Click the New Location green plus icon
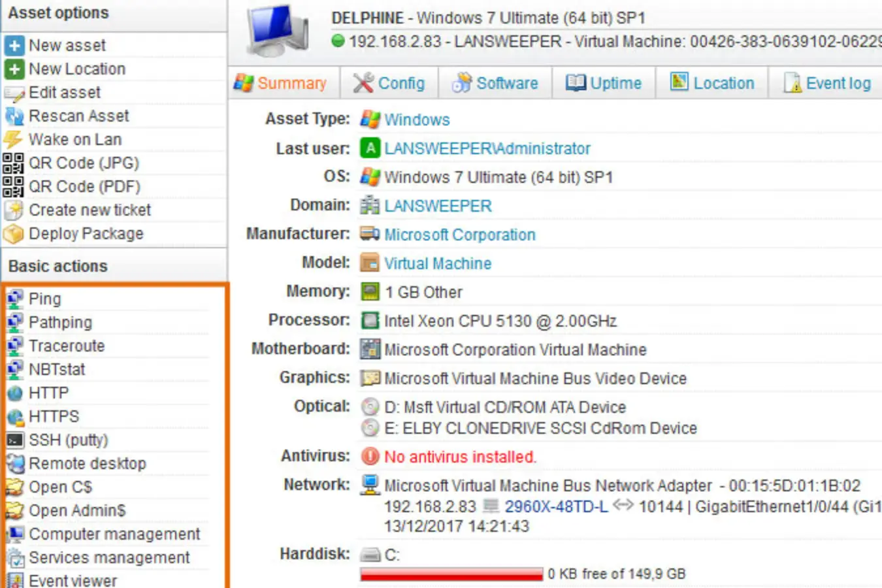Viewport: 882px width, 588px height. click(14, 69)
